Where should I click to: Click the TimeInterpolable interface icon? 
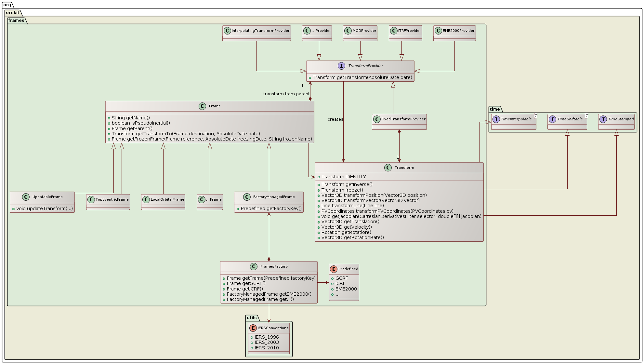[496, 119]
